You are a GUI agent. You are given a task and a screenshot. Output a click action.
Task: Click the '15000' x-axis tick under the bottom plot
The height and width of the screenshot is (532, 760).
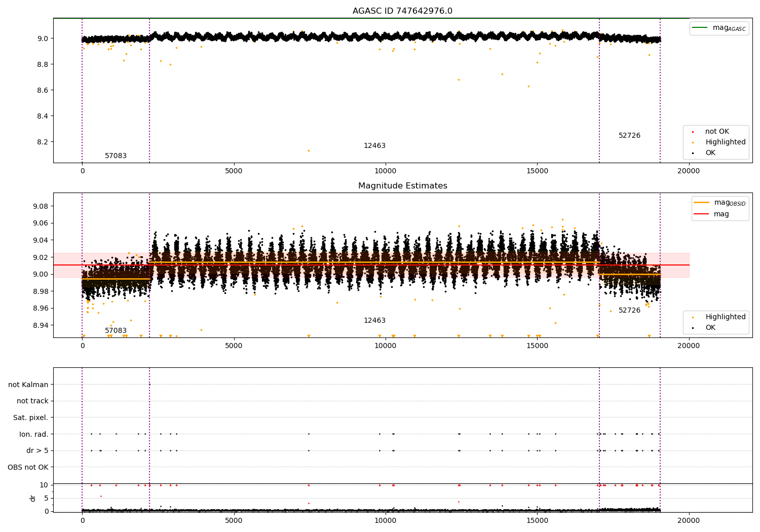coord(537,520)
